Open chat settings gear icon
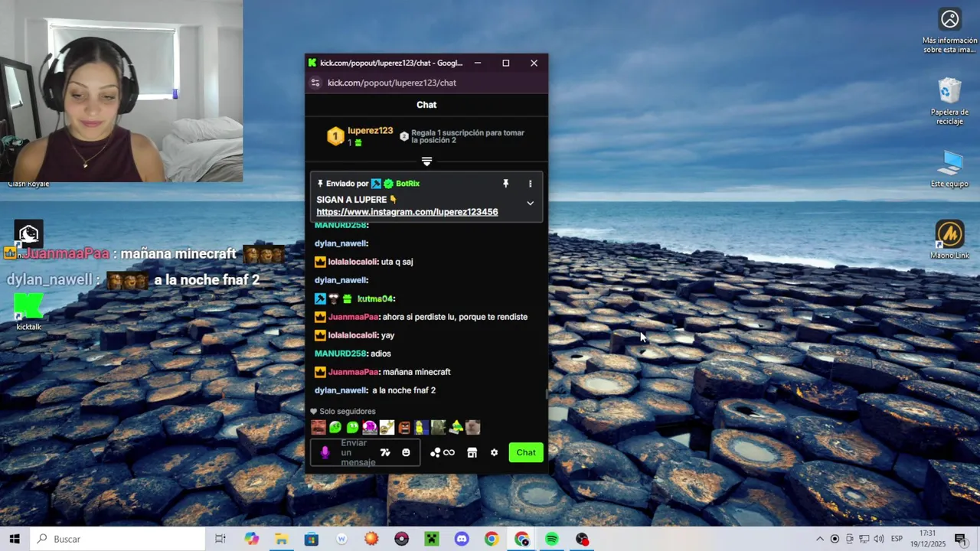 click(494, 452)
